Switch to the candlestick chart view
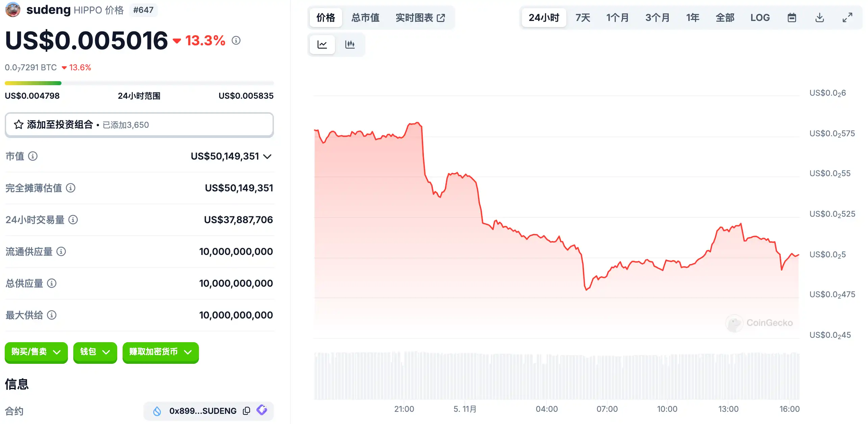This screenshot has width=868, height=424. 350,44
